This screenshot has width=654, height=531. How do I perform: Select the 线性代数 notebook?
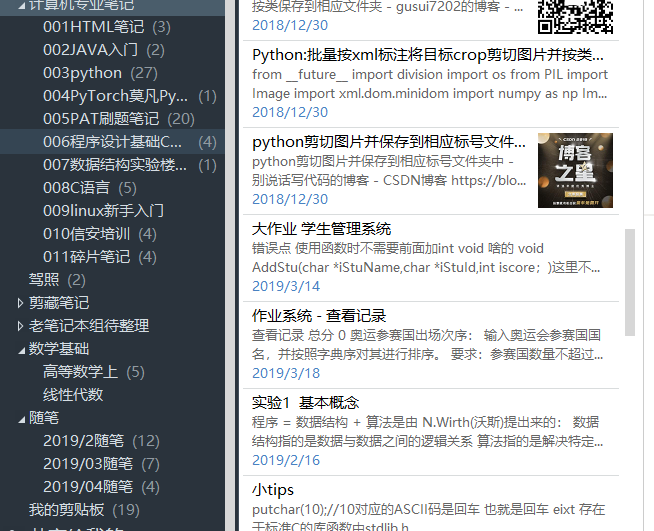[x=73, y=395]
